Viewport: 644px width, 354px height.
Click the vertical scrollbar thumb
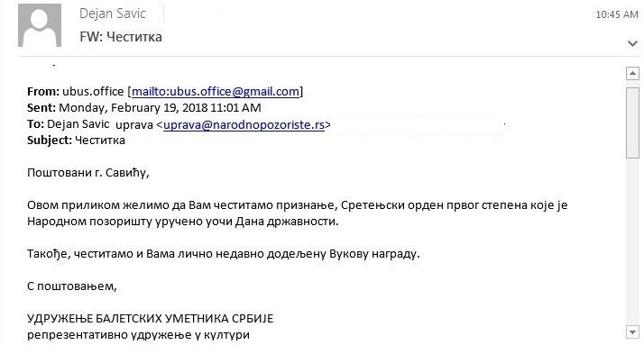(632, 123)
